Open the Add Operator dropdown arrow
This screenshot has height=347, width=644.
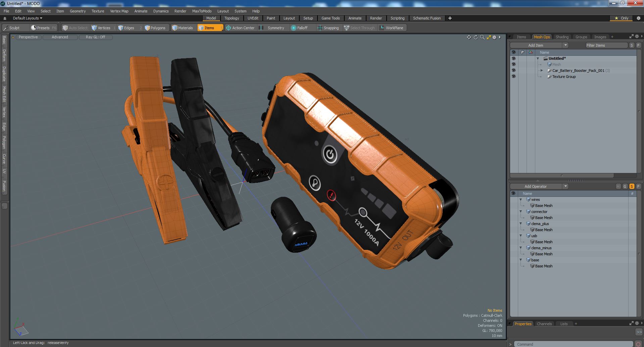click(x=565, y=186)
